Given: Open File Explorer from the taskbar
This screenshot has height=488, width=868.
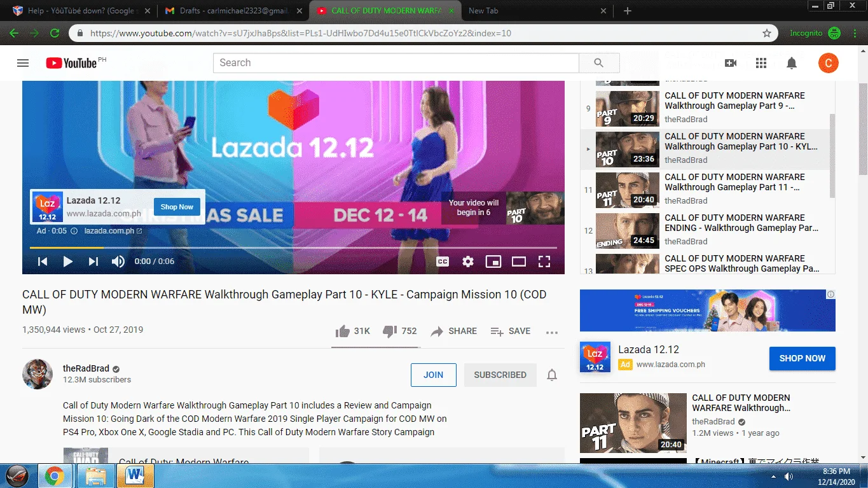Looking at the screenshot, I should click(x=95, y=475).
